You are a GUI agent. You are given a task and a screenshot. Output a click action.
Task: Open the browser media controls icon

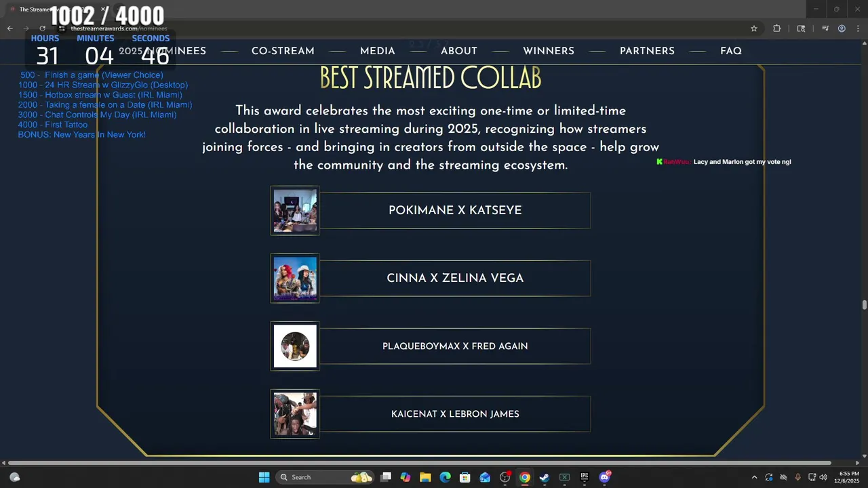click(x=825, y=28)
